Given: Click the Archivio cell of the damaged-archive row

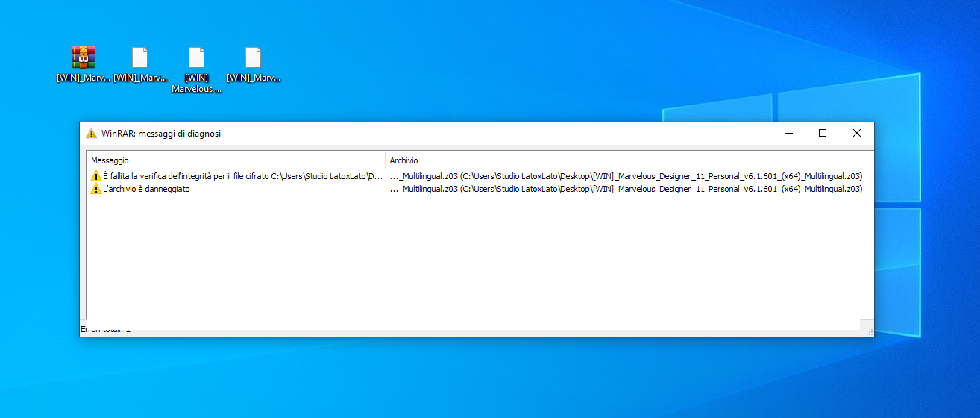Looking at the screenshot, I should pyautogui.click(x=626, y=190).
